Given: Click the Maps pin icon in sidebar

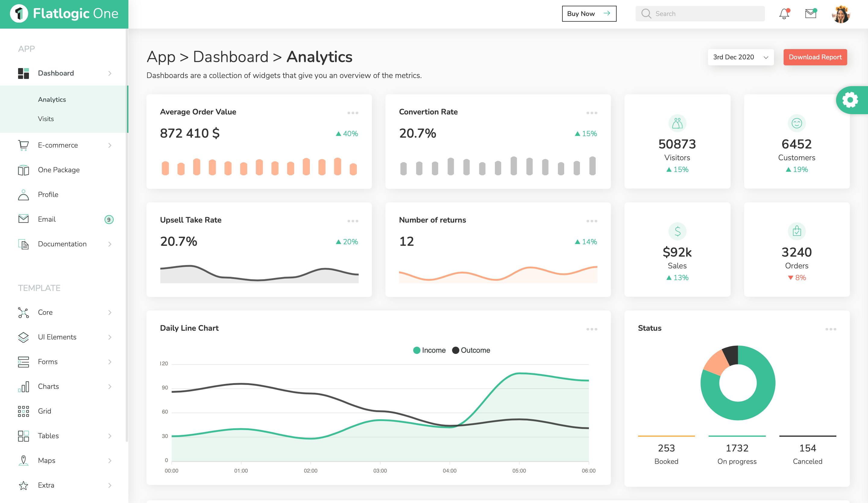Looking at the screenshot, I should click(24, 461).
